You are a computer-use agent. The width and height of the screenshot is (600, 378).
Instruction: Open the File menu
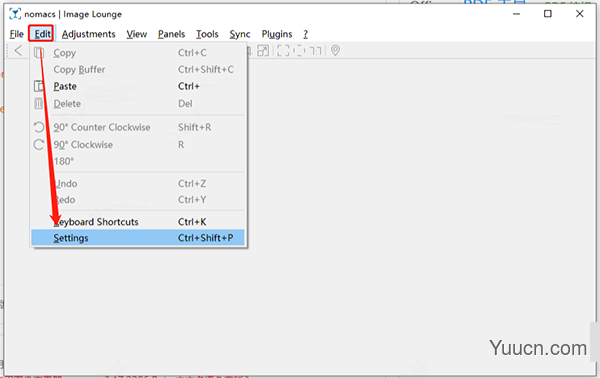tap(16, 34)
